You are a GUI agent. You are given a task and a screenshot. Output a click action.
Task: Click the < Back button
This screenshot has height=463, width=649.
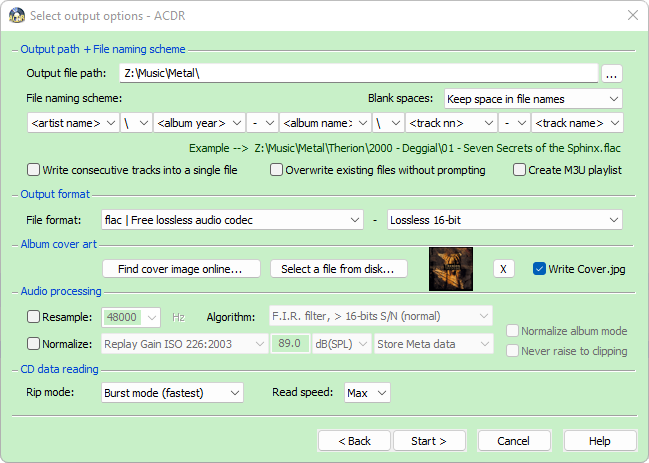354,441
